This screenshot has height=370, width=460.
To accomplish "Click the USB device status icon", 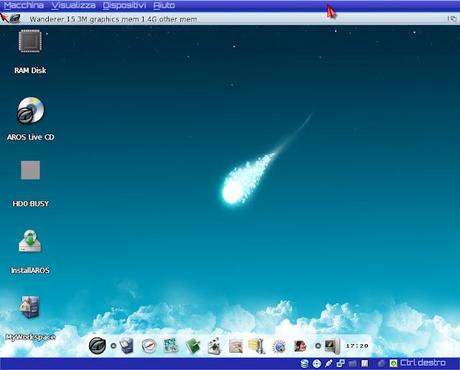I will 329,363.
